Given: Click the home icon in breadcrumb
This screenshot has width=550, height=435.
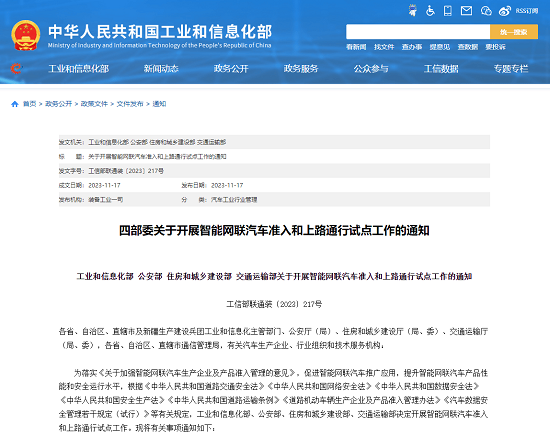Looking at the screenshot, I should coord(15,104).
